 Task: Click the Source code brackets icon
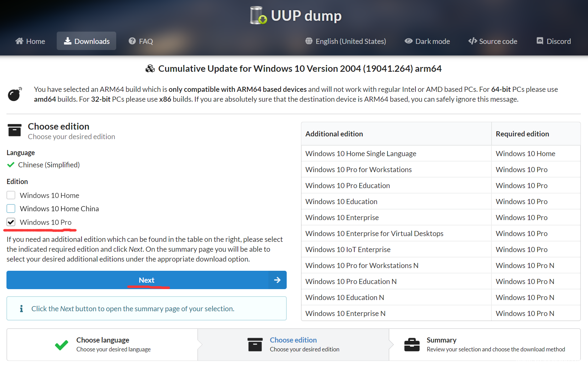tap(473, 41)
